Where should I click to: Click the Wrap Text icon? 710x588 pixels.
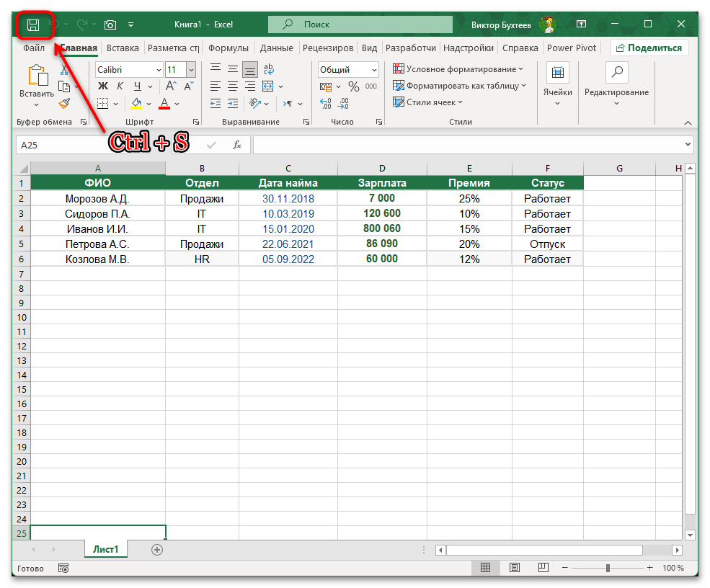(x=267, y=68)
